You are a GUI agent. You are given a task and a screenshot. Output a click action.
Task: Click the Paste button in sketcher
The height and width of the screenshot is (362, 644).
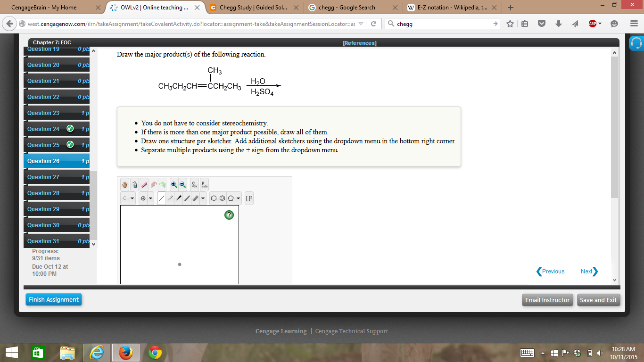204,185
